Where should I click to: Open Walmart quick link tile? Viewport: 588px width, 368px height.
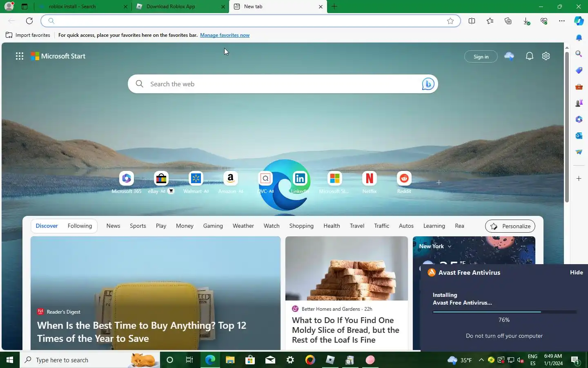(196, 182)
